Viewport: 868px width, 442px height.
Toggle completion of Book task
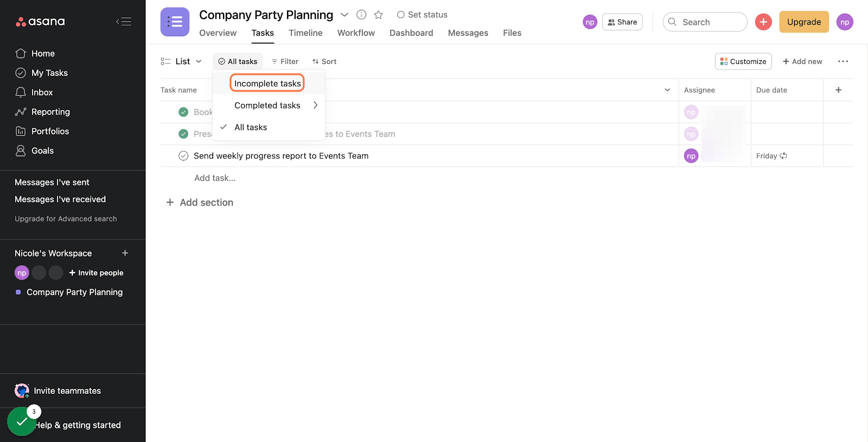[x=183, y=112]
